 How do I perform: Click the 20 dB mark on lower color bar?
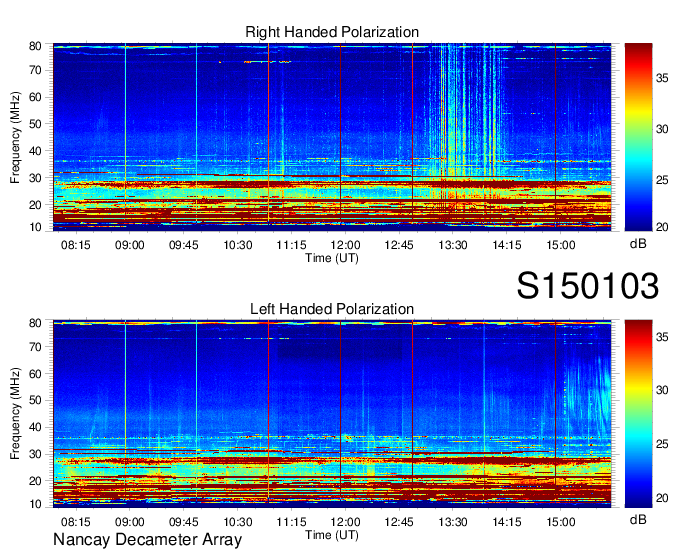point(662,498)
